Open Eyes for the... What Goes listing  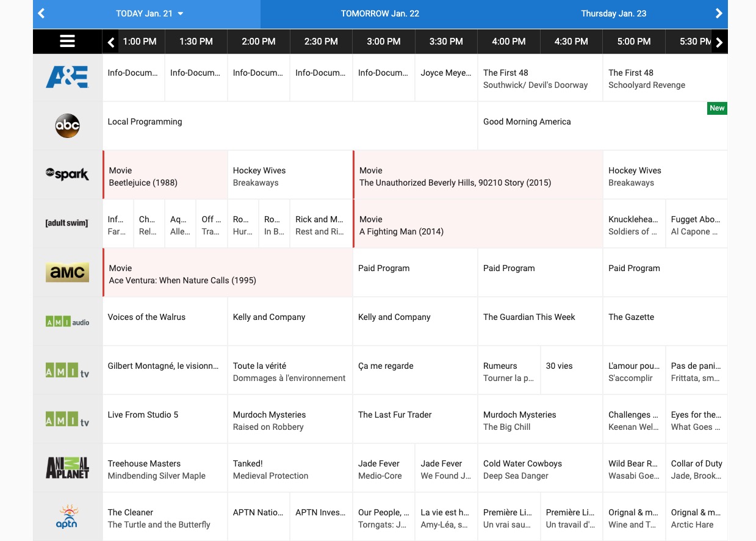[x=696, y=419]
